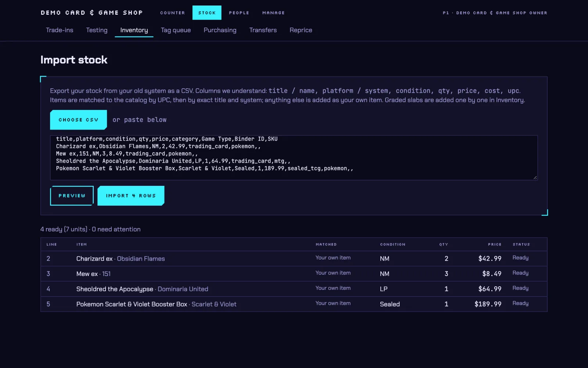The height and width of the screenshot is (368, 588).
Task: Click the Qty column header
Action: [444, 244]
